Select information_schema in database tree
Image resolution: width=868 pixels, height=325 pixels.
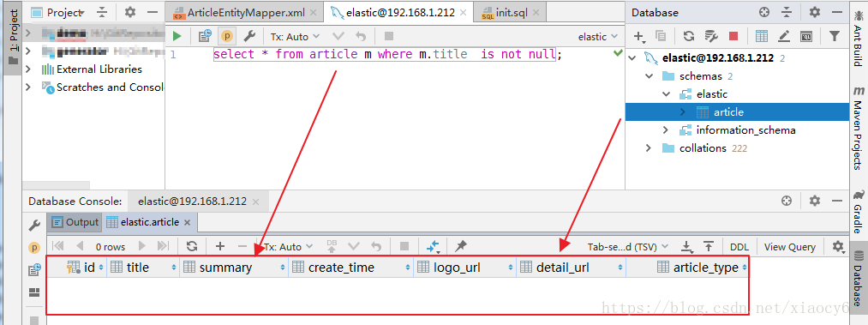[745, 130]
